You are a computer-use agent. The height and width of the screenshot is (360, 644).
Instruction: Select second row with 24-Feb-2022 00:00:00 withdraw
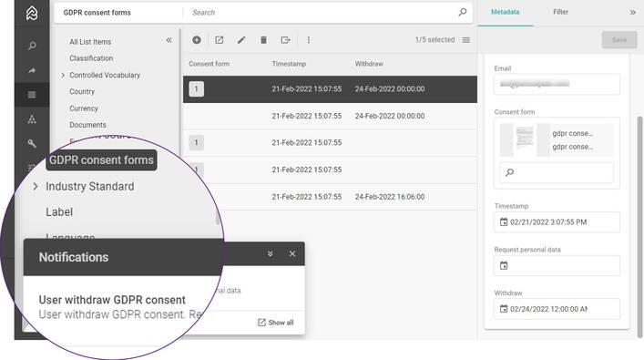(330, 116)
